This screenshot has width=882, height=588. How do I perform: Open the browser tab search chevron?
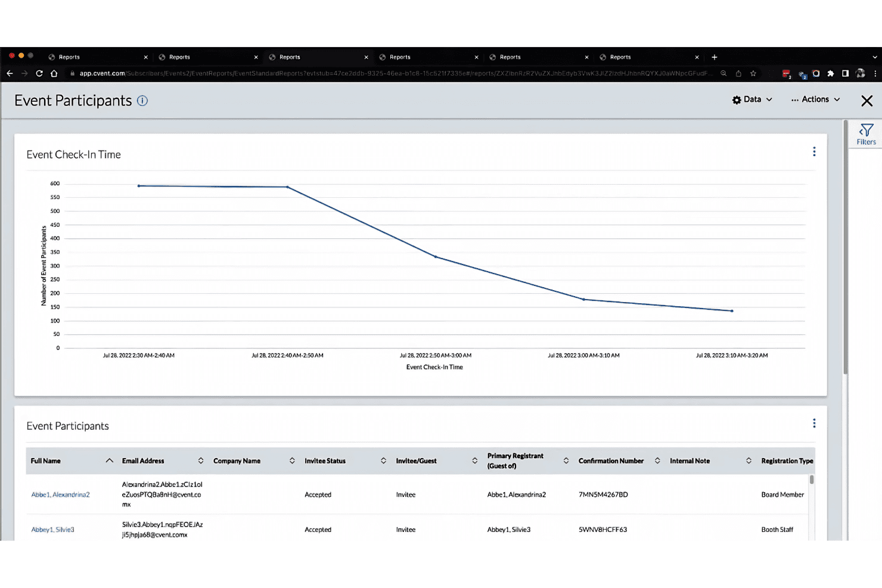point(874,57)
